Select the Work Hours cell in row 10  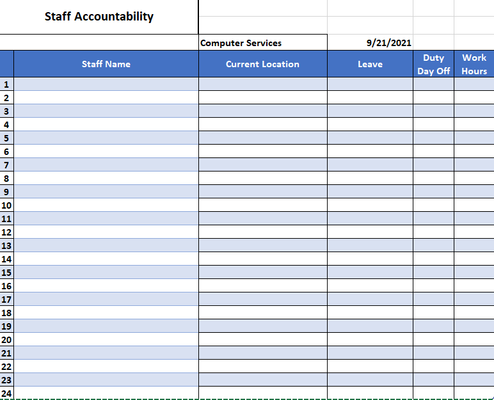pyautogui.click(x=474, y=205)
